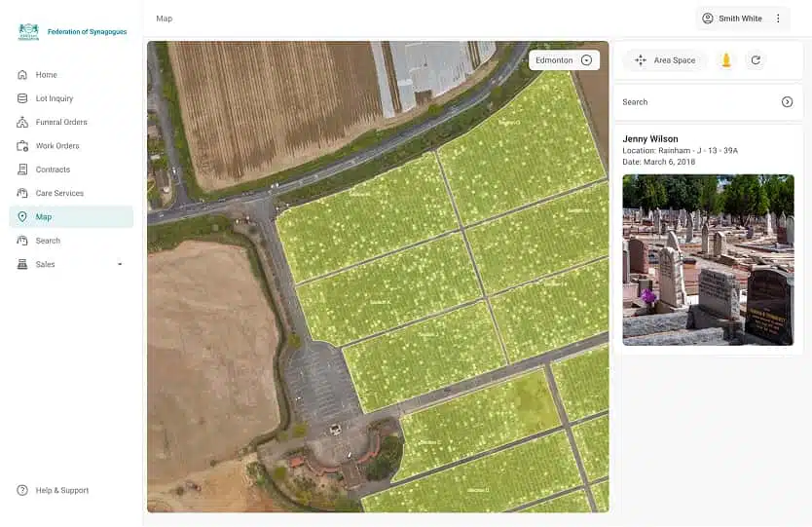
Task: Open Lot Inquiry section
Action: (x=71, y=98)
